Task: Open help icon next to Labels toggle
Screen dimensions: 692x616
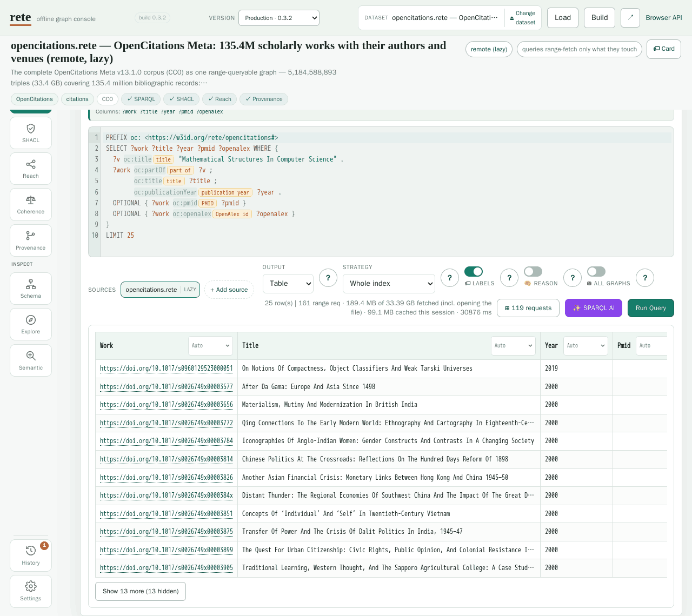Action: pos(509,278)
